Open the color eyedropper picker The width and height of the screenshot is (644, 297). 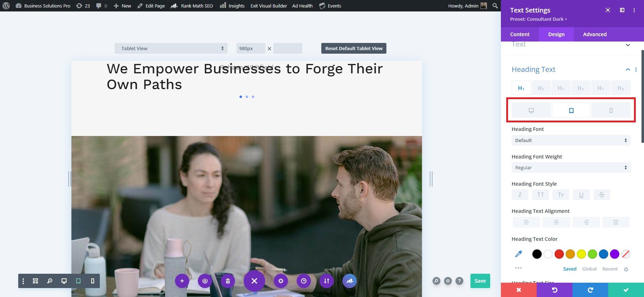click(518, 254)
